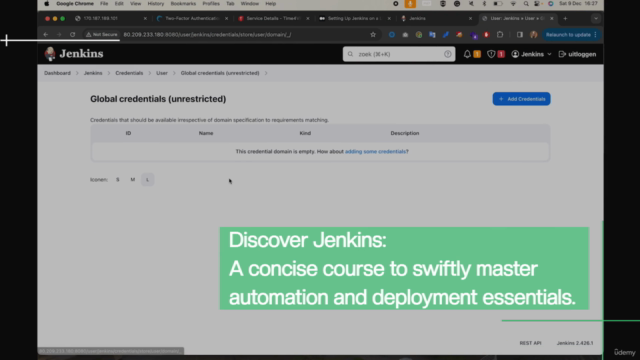Close the Service Details tab
This screenshot has height=360, width=640.
[308, 18]
